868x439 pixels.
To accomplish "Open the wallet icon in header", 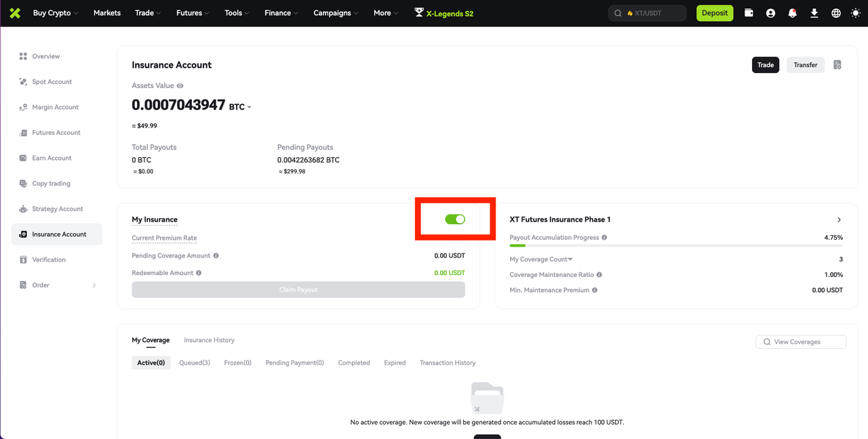I will [x=749, y=13].
